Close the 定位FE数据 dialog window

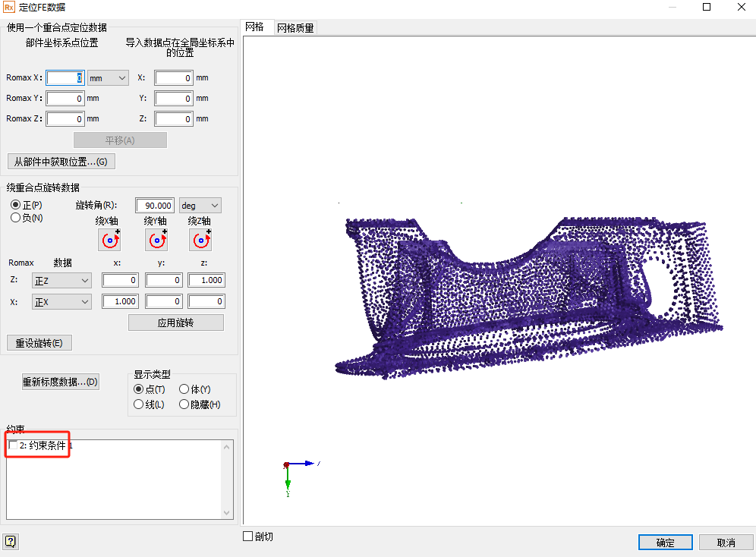point(742,8)
